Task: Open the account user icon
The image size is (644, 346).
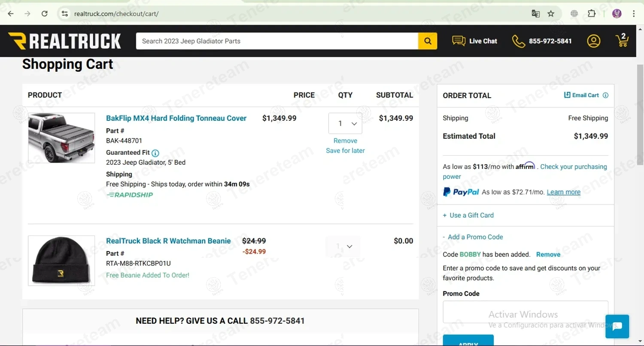Action: coord(593,41)
